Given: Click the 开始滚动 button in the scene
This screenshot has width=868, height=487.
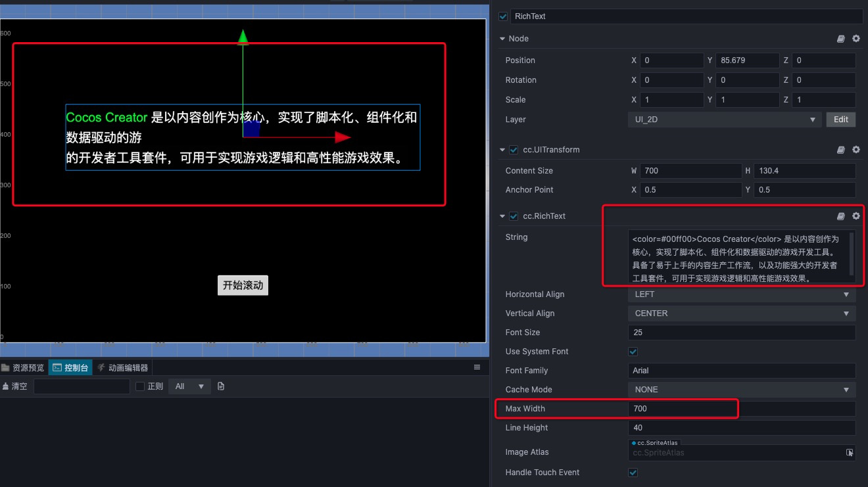Looking at the screenshot, I should [x=243, y=285].
